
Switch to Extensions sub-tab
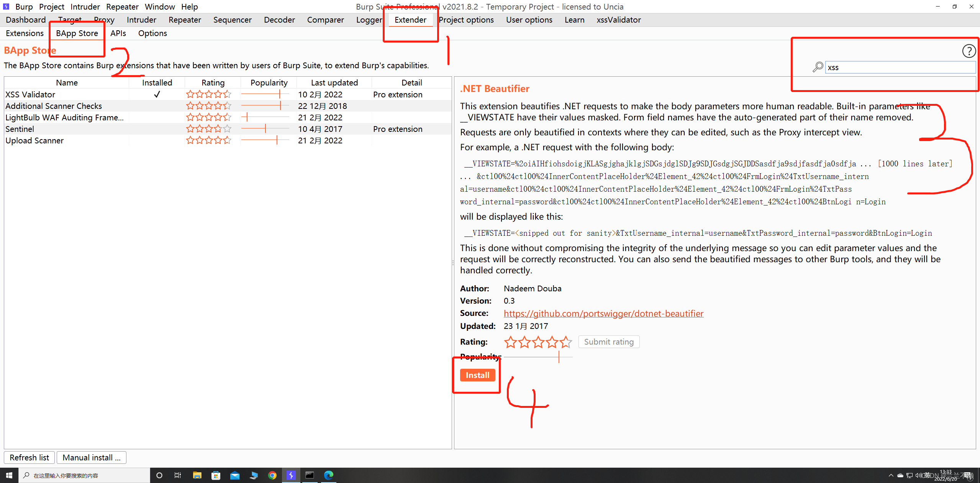click(x=25, y=33)
